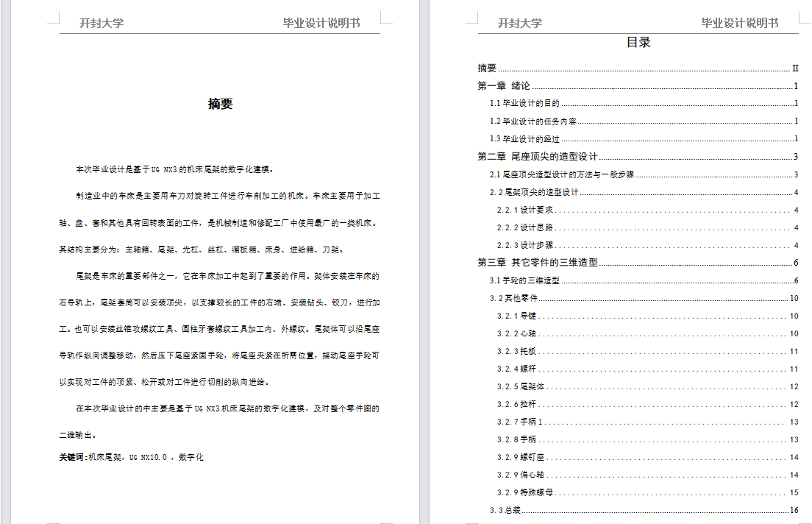Go to the 3.2.9 特殊螺母 entry

647,492
